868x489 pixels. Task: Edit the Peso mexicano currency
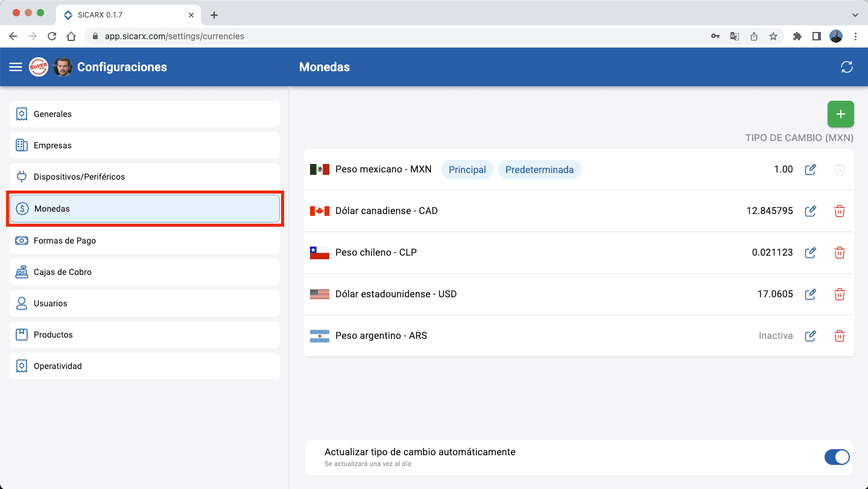(x=811, y=169)
